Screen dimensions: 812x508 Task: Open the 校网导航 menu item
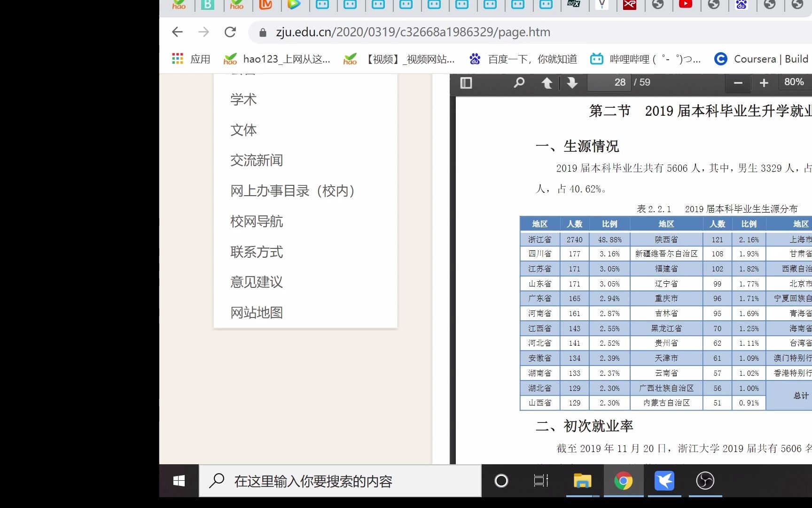(257, 222)
